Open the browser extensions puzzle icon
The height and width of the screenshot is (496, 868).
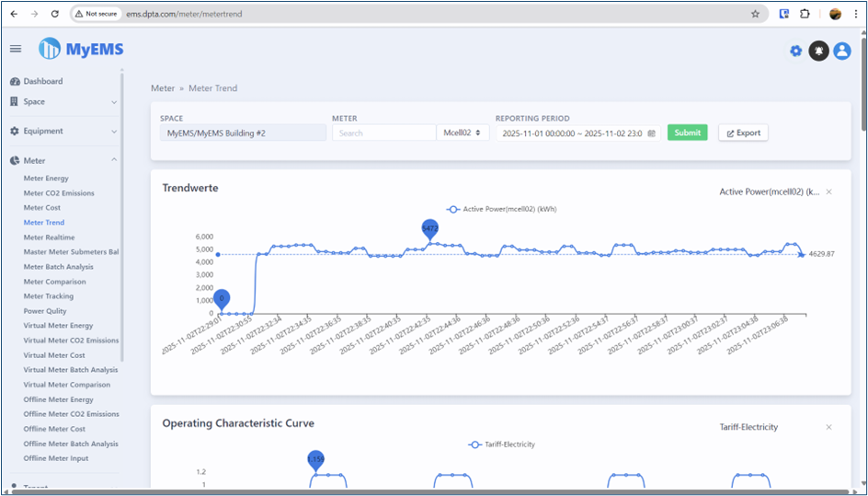click(805, 14)
